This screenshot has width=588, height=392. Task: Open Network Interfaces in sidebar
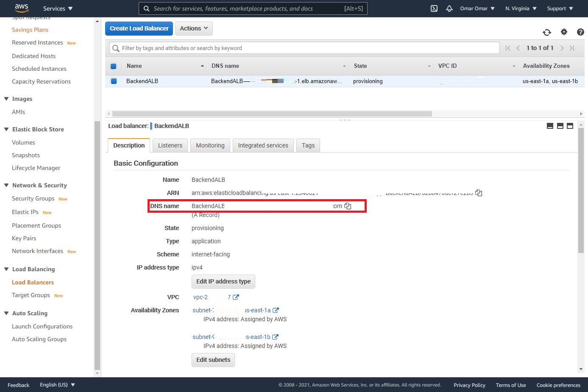(38, 251)
